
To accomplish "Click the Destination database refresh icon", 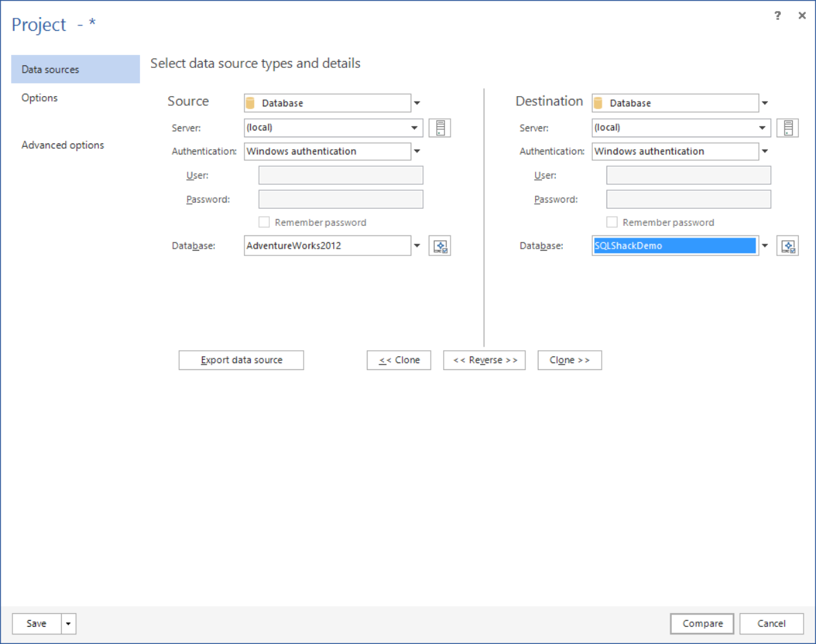I will pos(787,246).
